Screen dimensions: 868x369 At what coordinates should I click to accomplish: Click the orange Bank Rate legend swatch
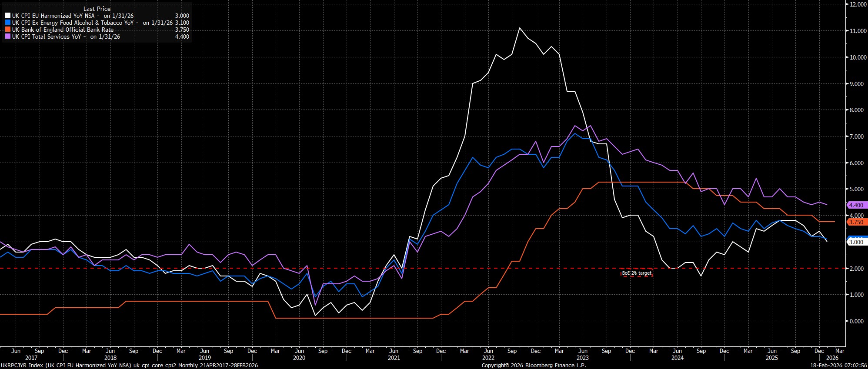point(7,30)
